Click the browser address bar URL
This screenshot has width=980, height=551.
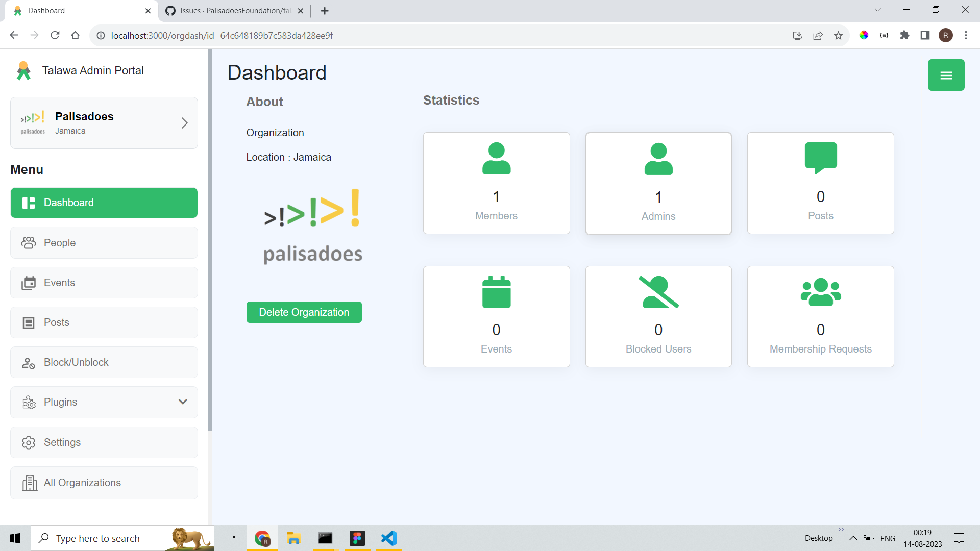(x=222, y=36)
